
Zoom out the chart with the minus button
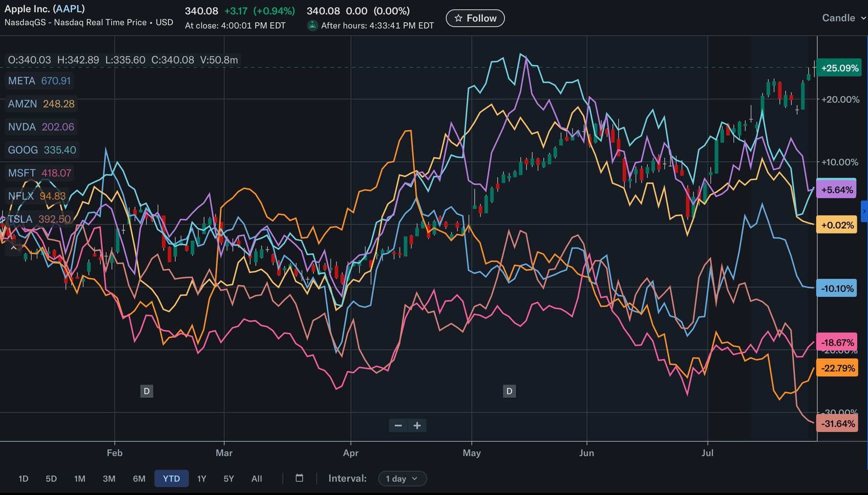(x=398, y=425)
